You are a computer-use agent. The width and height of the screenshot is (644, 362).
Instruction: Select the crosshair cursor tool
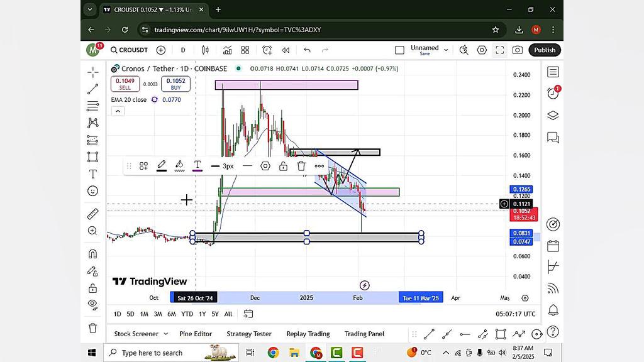pos(93,73)
